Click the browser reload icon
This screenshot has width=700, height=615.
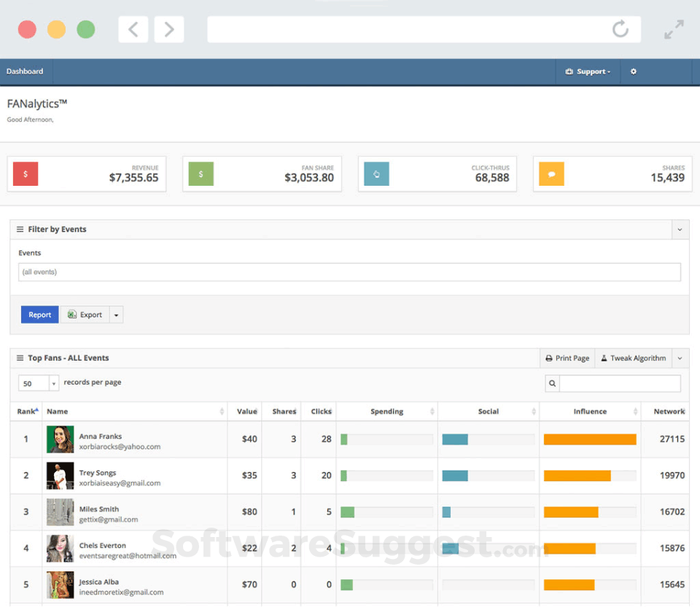tap(620, 29)
